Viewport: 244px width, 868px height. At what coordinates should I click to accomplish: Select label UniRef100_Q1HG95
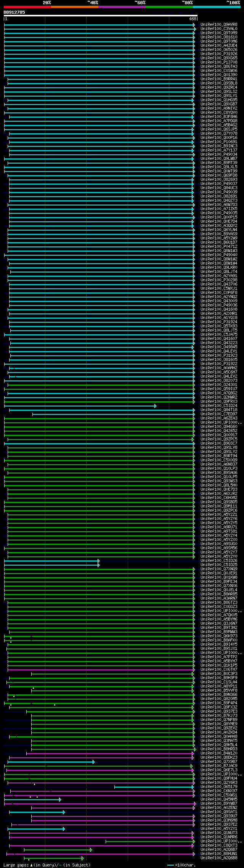(x=219, y=100)
